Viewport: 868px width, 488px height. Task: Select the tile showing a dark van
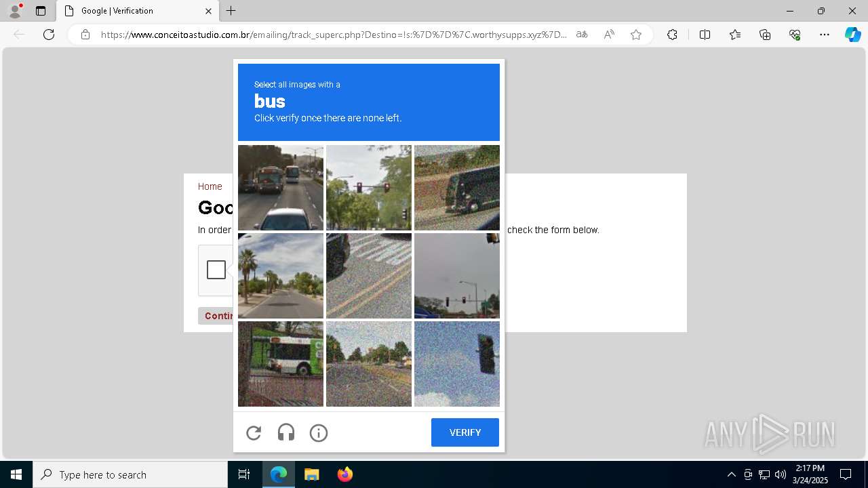457,188
